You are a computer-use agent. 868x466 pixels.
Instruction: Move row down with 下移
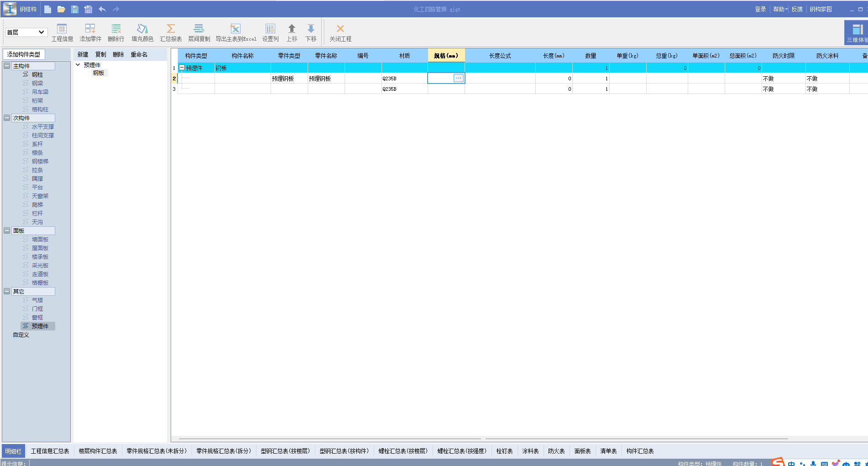[x=311, y=33]
